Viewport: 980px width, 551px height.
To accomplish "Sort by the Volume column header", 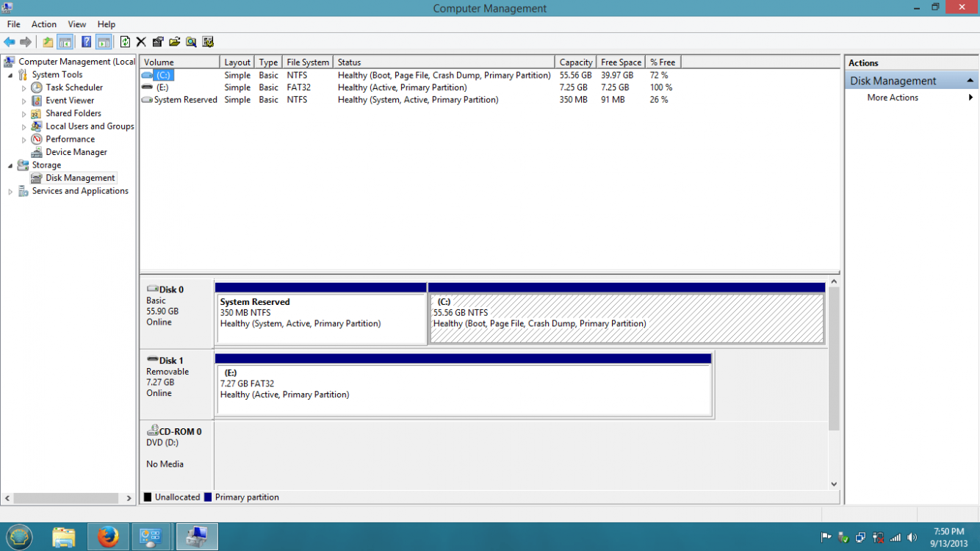I will coord(180,62).
